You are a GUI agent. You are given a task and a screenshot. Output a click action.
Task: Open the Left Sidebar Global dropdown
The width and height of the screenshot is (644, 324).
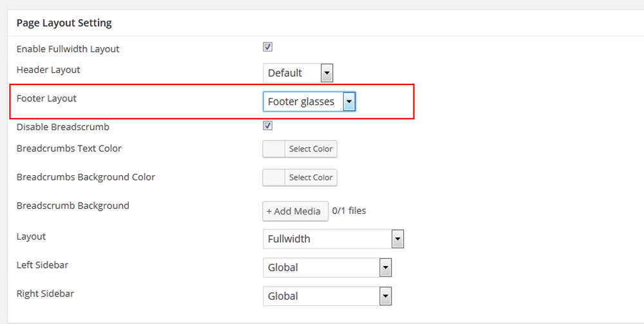tap(321, 267)
